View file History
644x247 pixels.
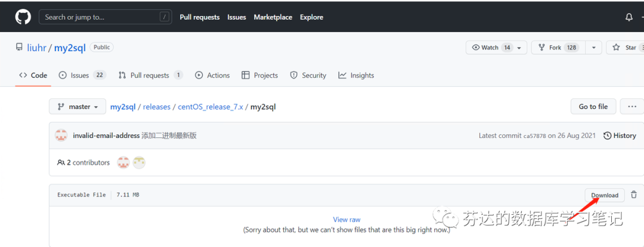(620, 136)
